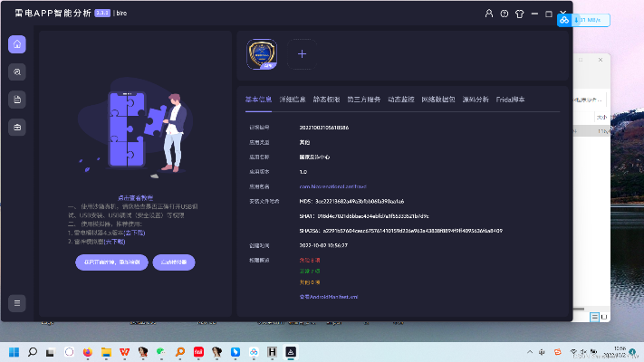Click the user account icon

490,14
